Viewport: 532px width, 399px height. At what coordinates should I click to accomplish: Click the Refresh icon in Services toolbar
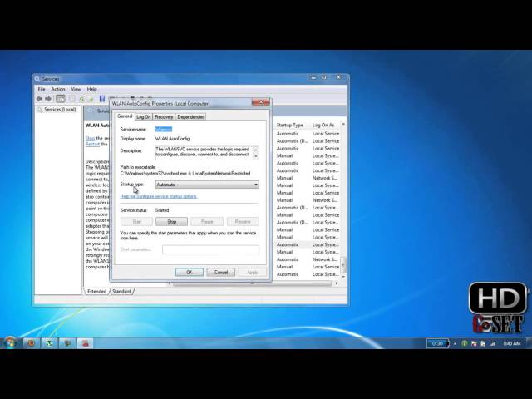(x=81, y=99)
